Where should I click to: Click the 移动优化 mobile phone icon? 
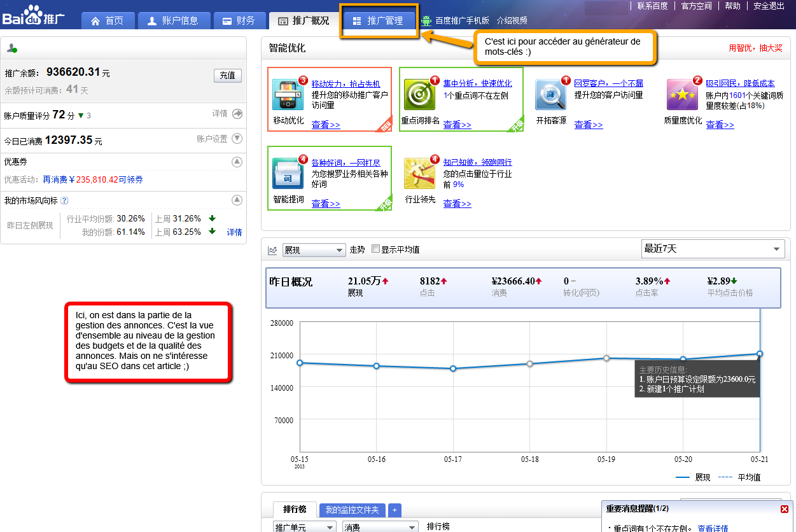(x=288, y=95)
